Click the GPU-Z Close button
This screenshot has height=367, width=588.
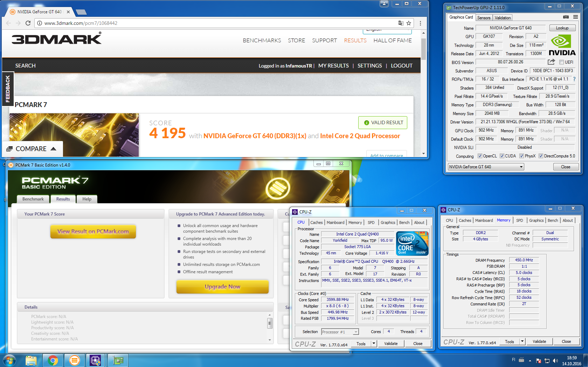coord(566,167)
